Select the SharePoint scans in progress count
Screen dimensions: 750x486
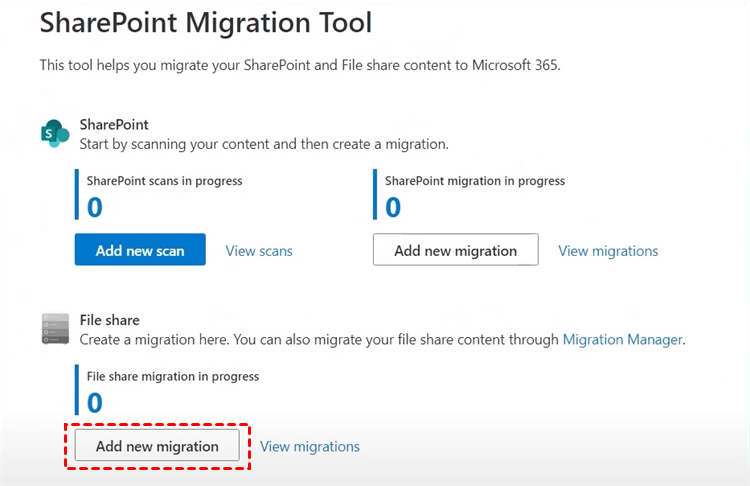[95, 207]
